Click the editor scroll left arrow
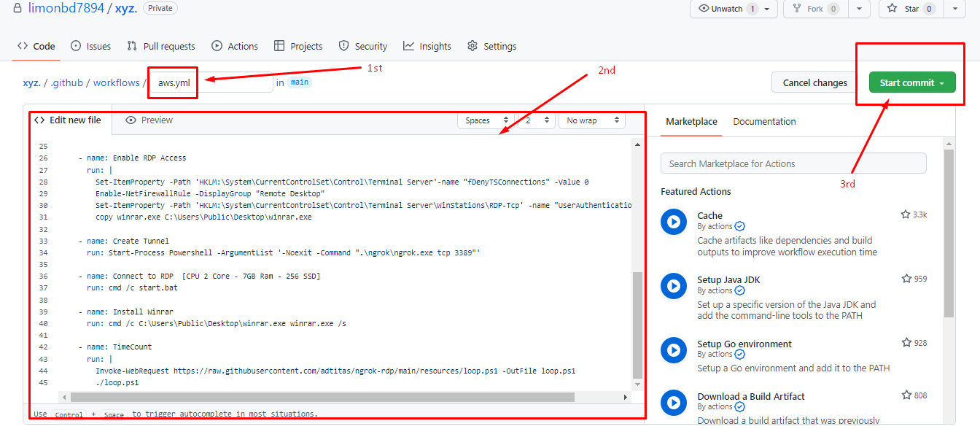Viewport: 980px width, 429px height. click(x=64, y=397)
